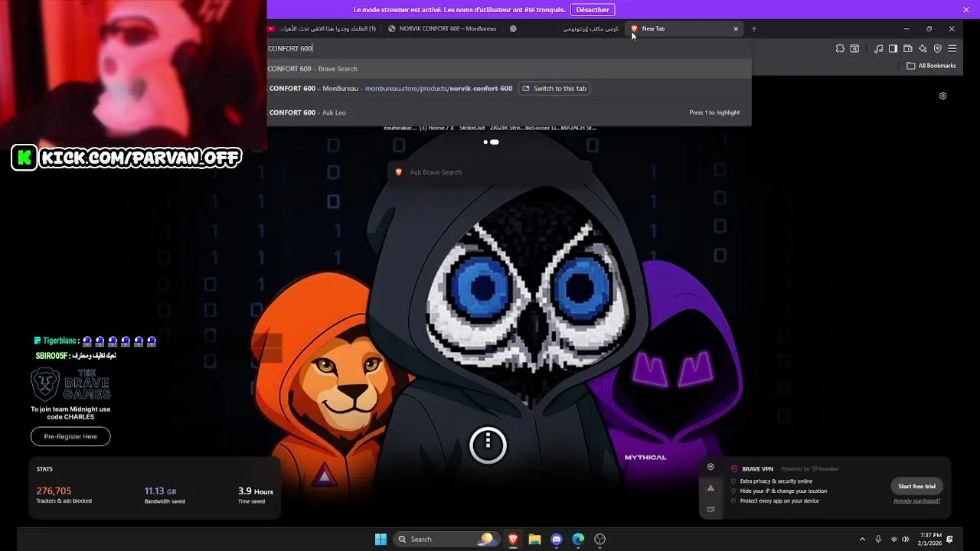
Task: Open Leo AI sparkle icon in toolbar
Action: point(923,48)
